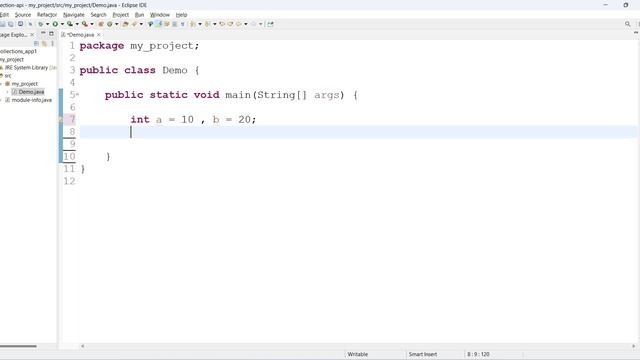Screen dimensions: 640x360
Task: Open the Source menu
Action: (x=23, y=15)
